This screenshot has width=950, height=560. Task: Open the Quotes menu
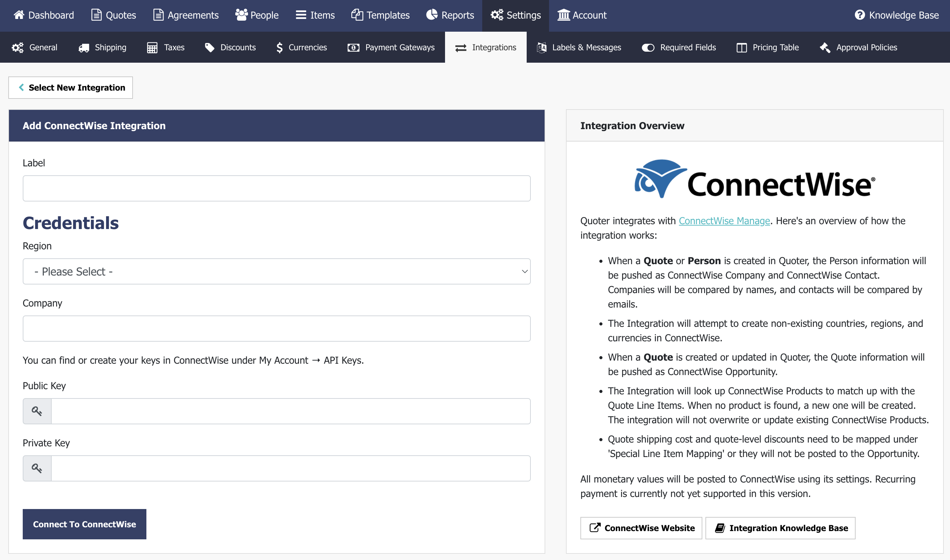(114, 15)
